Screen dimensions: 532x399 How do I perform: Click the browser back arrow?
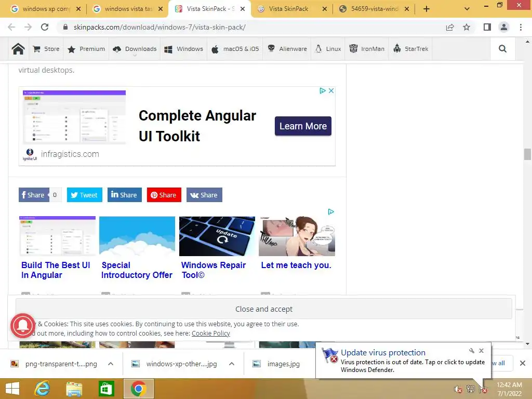tap(11, 27)
